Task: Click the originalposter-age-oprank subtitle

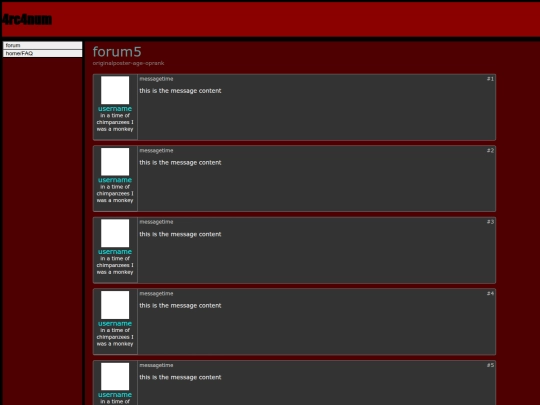Action: pyautogui.click(x=128, y=63)
